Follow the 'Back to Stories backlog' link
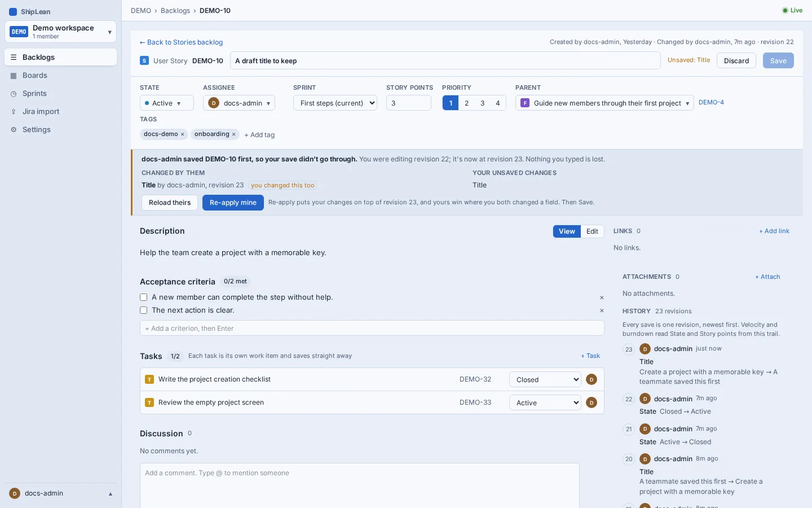This screenshot has width=812, height=508. (181, 42)
